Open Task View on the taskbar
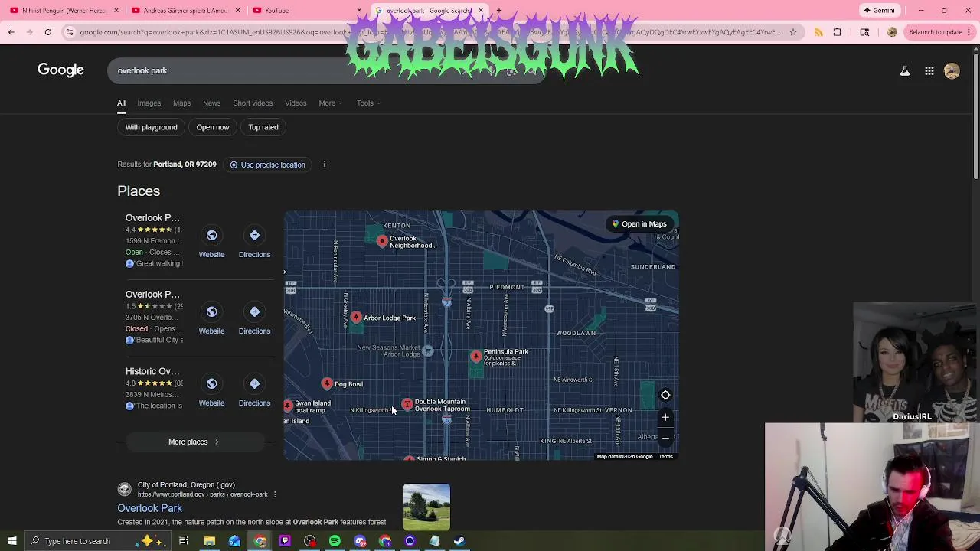This screenshot has height=551, width=980. [184, 541]
